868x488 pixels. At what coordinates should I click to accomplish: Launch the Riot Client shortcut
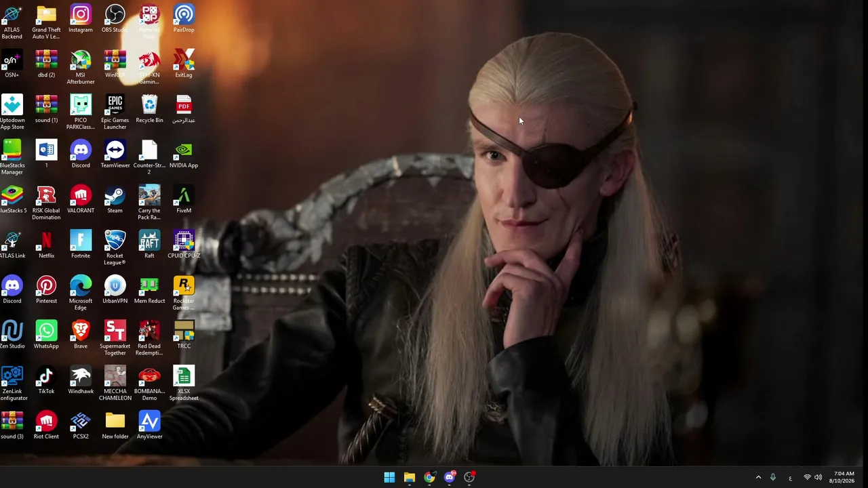tap(46, 426)
